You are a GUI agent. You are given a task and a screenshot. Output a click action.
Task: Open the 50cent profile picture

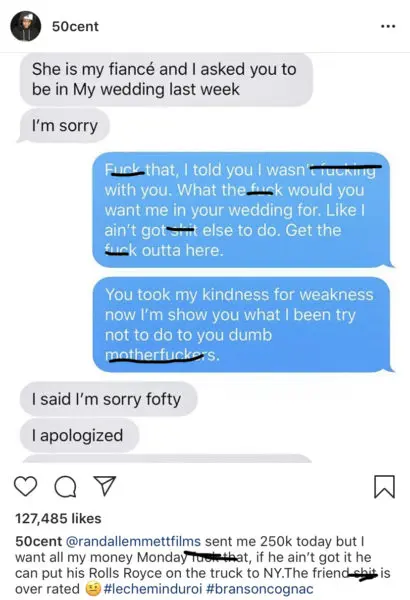click(26, 26)
